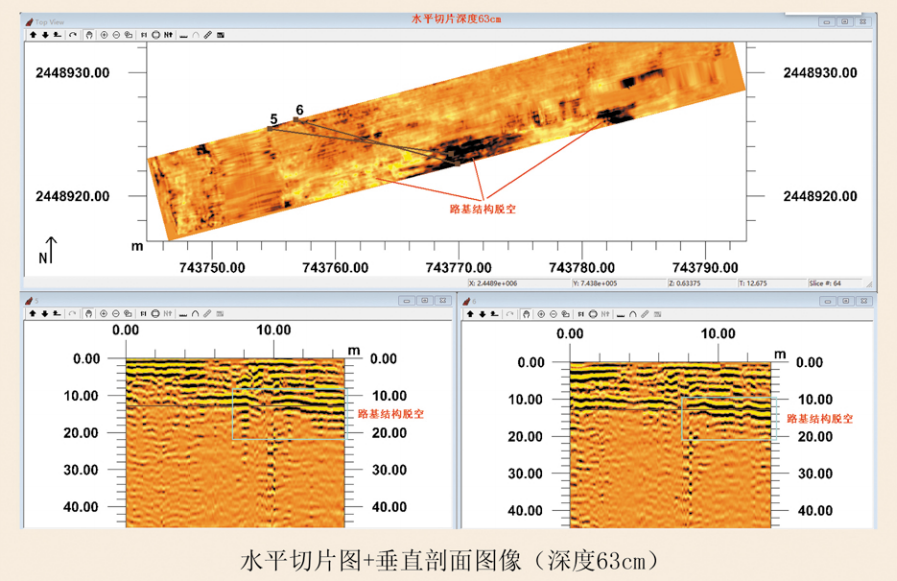This screenshot has width=897, height=581.
Task: Select the line tool in profile 6 toolbar
Action: (x=620, y=314)
